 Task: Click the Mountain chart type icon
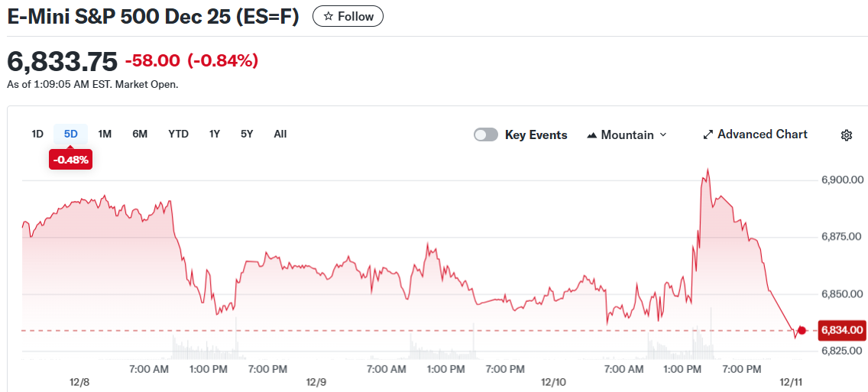591,135
